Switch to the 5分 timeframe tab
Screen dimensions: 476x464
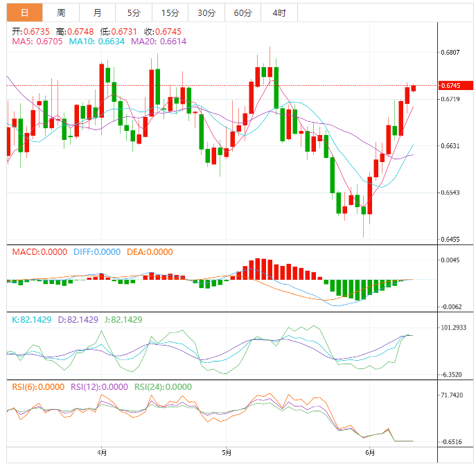tap(133, 12)
